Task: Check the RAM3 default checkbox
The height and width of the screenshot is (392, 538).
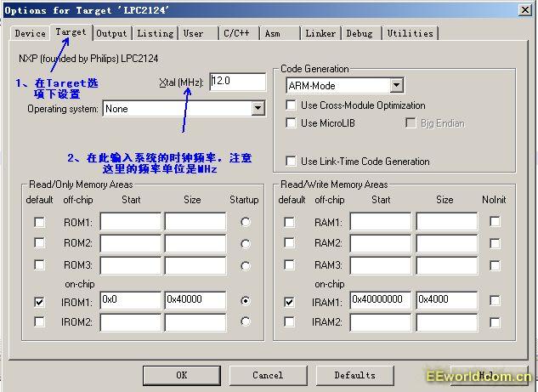Action: coord(289,265)
